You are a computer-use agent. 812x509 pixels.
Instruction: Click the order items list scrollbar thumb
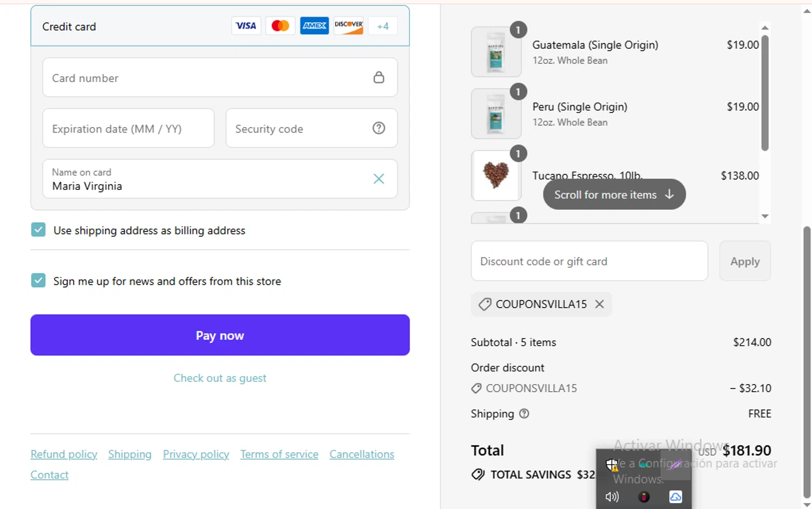click(x=765, y=92)
